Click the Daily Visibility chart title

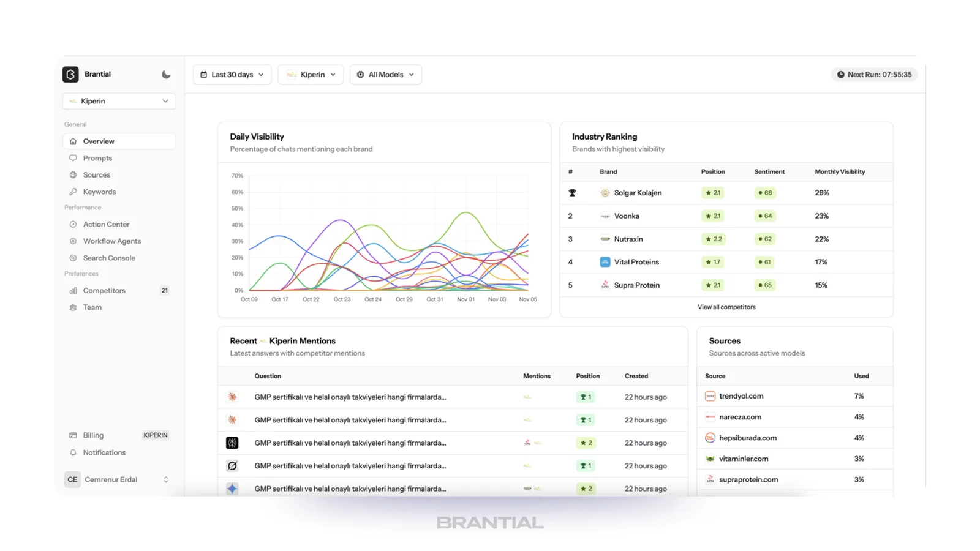pos(257,137)
